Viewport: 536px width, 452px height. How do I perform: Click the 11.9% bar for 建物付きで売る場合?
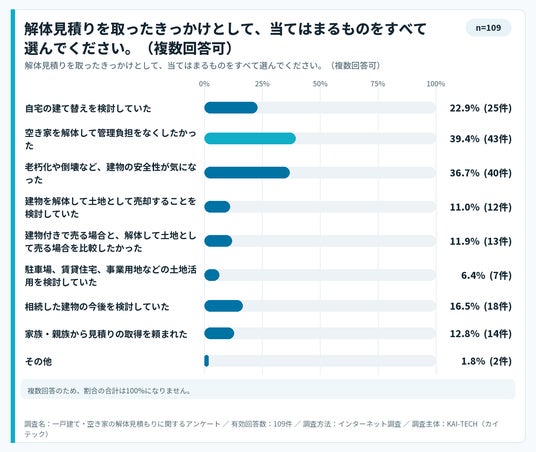pos(218,241)
